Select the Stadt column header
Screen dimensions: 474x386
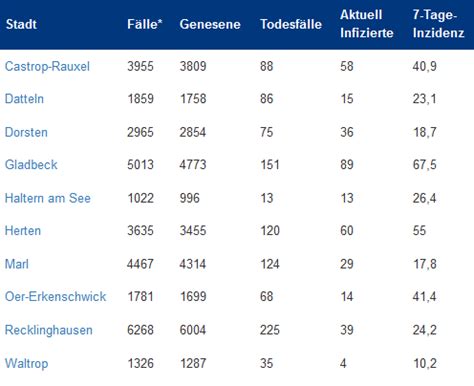21,24
